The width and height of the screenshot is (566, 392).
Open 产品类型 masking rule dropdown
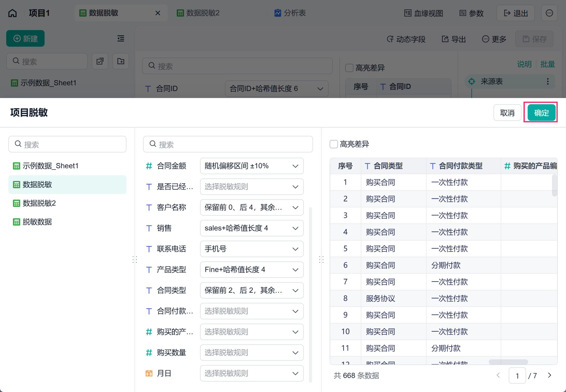coord(252,270)
